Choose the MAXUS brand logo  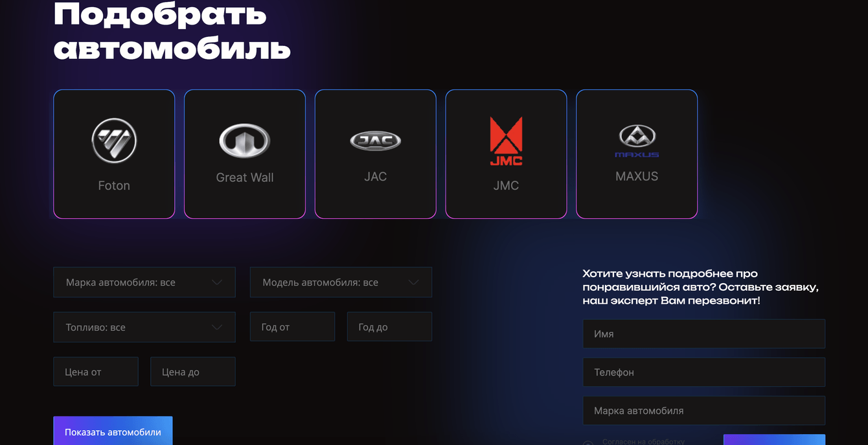(637, 141)
